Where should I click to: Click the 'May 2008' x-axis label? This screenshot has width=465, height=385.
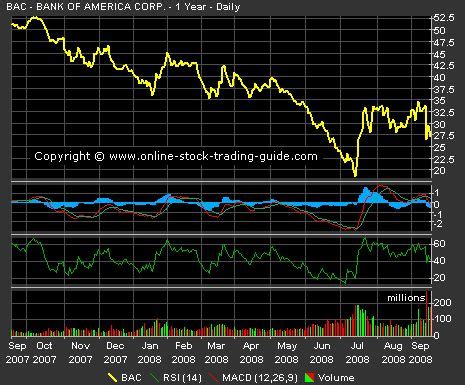point(286,353)
